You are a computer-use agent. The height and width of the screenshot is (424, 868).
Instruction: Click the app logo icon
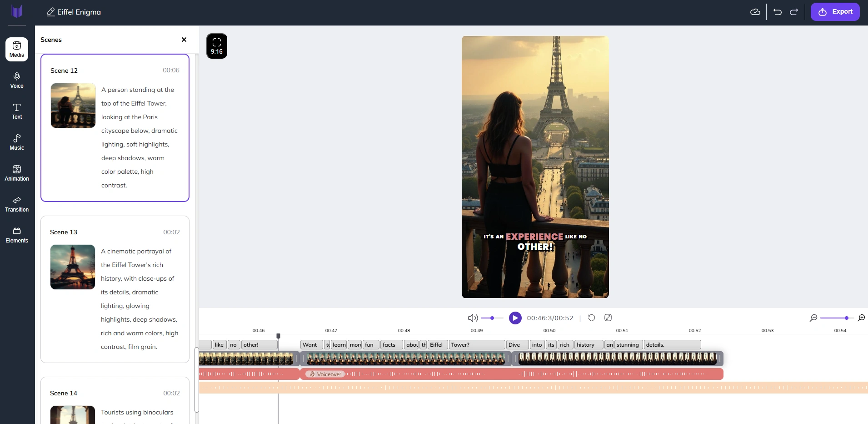(17, 11)
